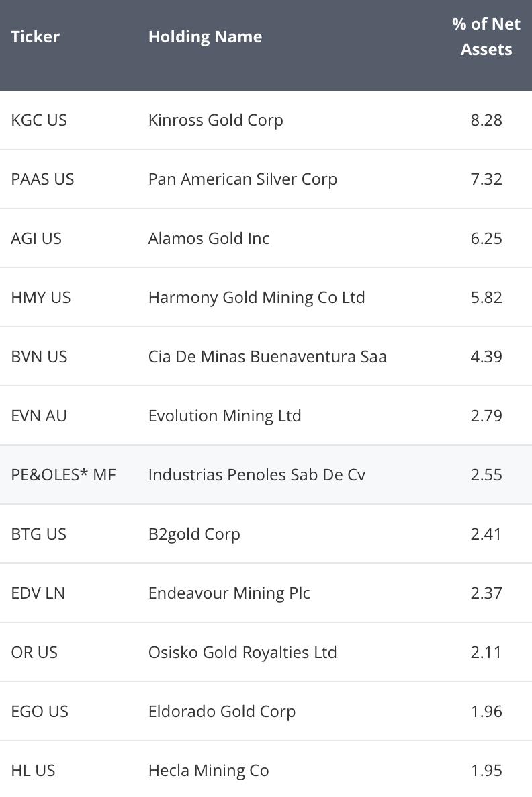Sort by % of Net Assets header
This screenshot has width=532, height=797.
tap(486, 36)
